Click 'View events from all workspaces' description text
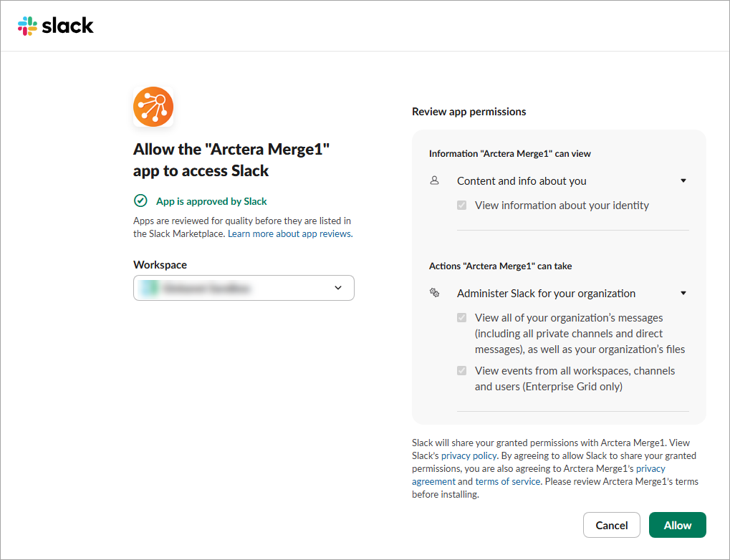Image resolution: width=730 pixels, height=560 pixels. (575, 379)
